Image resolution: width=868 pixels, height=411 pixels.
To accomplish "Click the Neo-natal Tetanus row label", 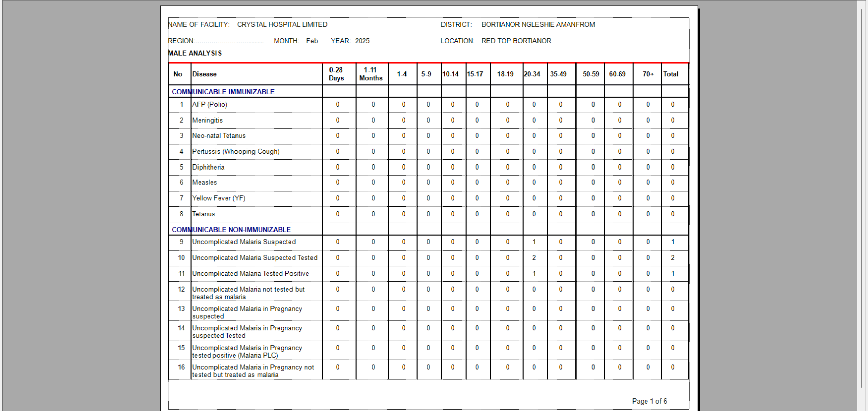I will 219,136.
